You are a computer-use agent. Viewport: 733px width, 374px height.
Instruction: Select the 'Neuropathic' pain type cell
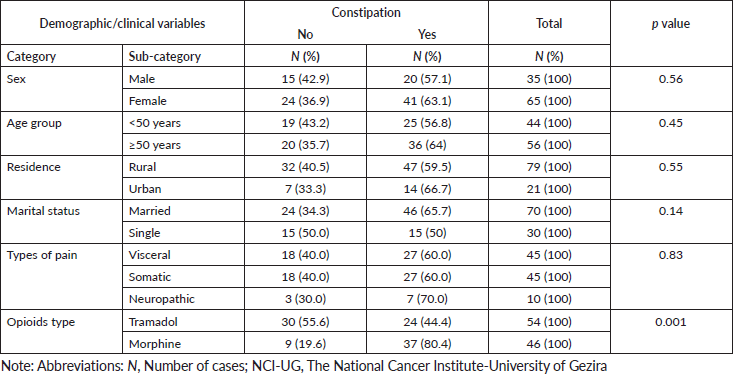tap(183, 299)
